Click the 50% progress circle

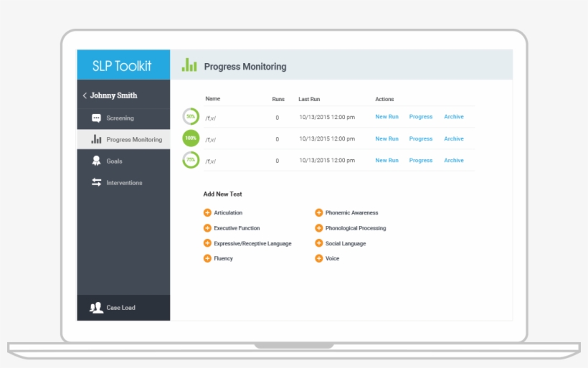point(191,117)
